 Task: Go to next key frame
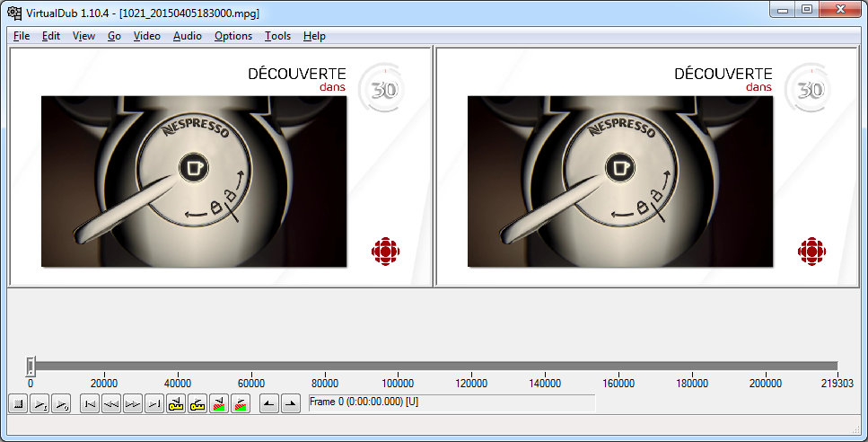[x=197, y=404]
